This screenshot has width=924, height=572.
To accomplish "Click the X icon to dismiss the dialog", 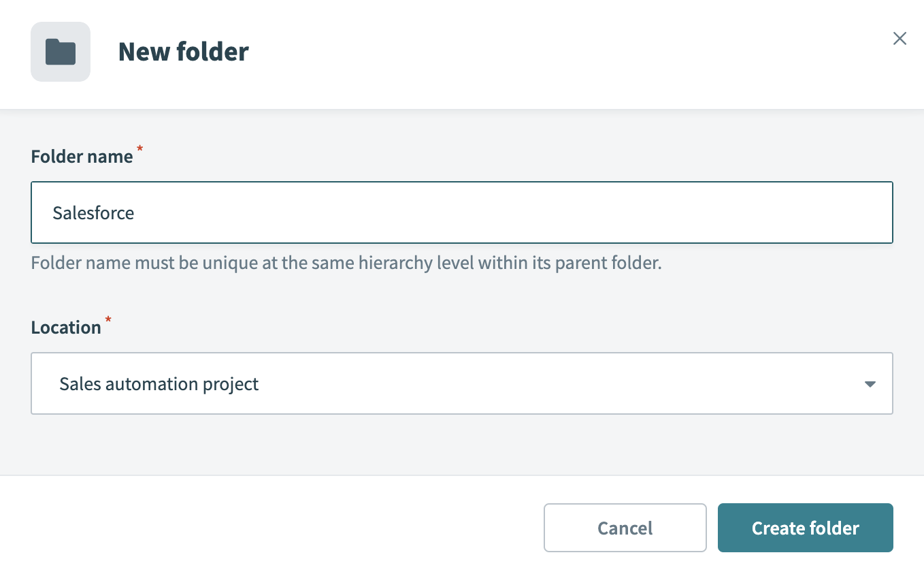I will coord(900,39).
